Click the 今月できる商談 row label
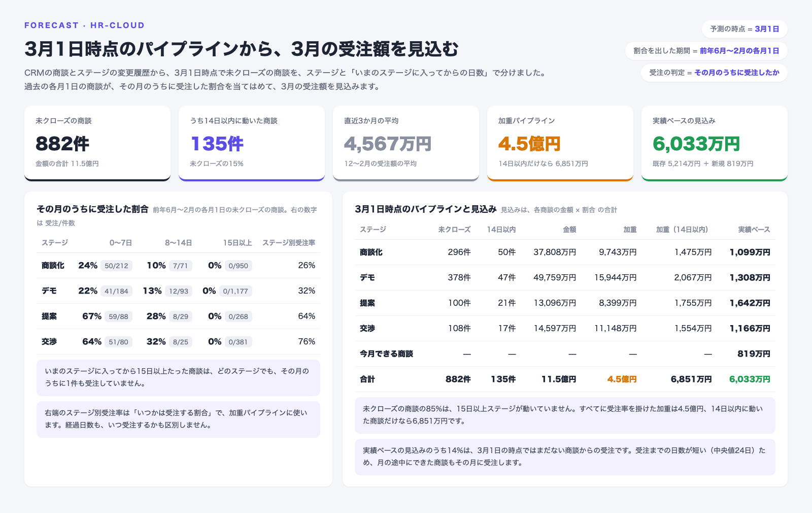812x513 pixels. (x=386, y=354)
